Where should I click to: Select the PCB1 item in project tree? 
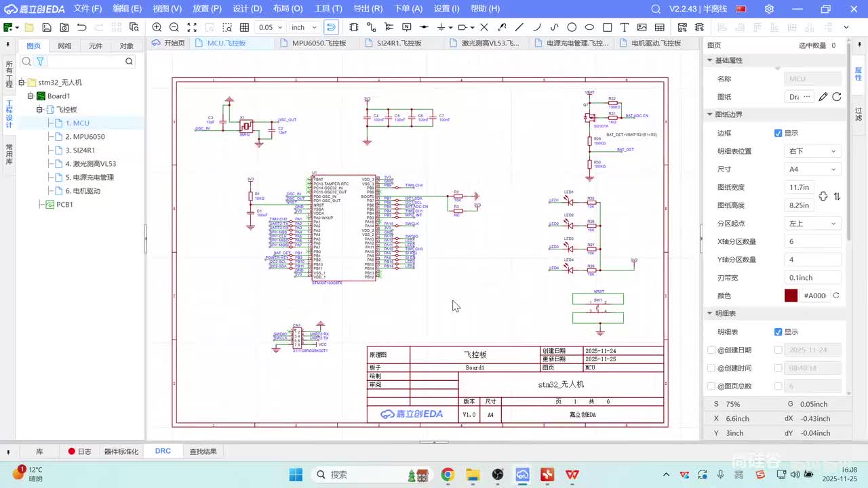point(64,205)
